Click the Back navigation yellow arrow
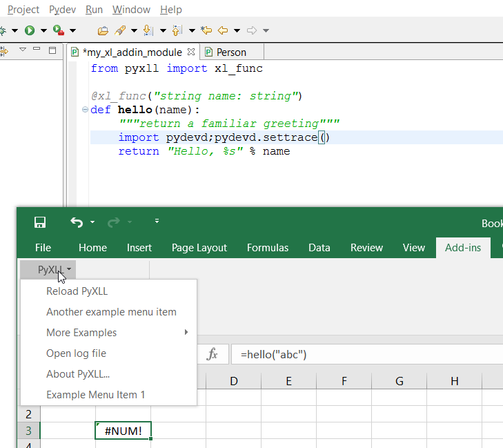Viewport: 503px width, 448px height. [223, 30]
